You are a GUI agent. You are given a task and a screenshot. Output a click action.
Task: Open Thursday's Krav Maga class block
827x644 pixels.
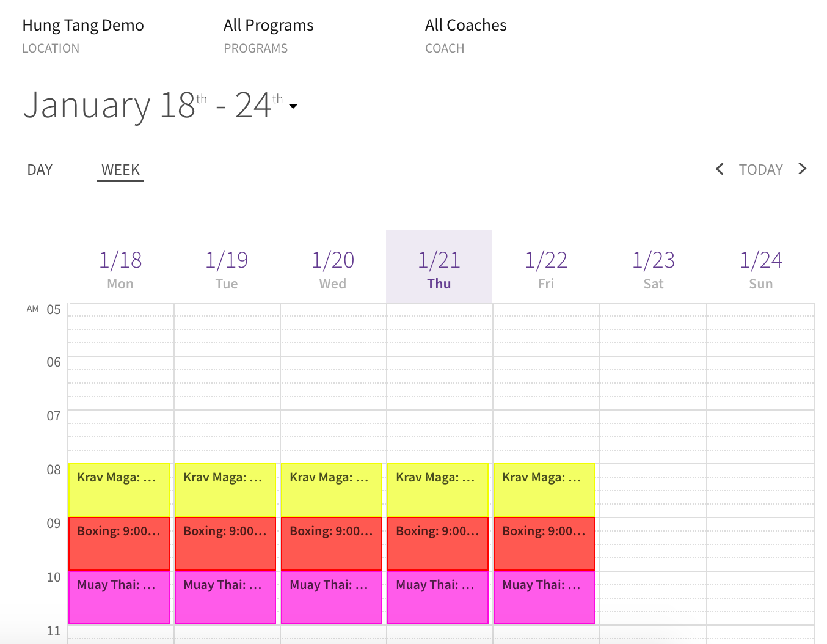coord(438,490)
